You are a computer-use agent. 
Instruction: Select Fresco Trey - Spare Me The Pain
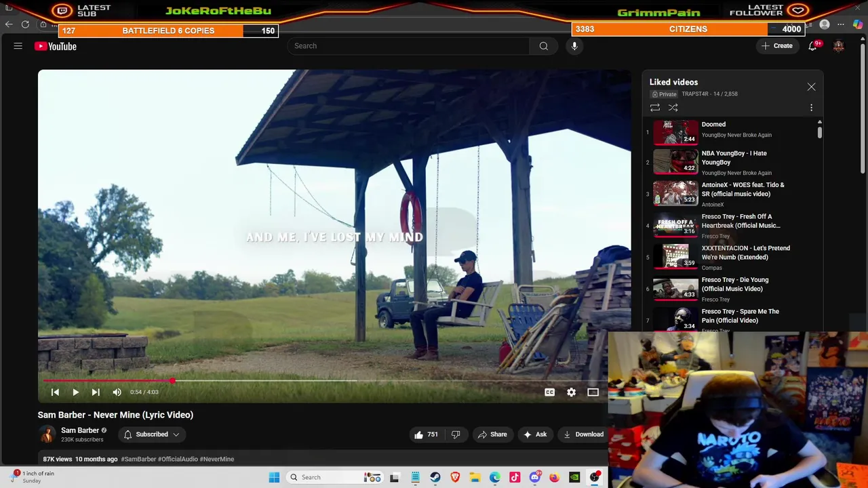(741, 316)
